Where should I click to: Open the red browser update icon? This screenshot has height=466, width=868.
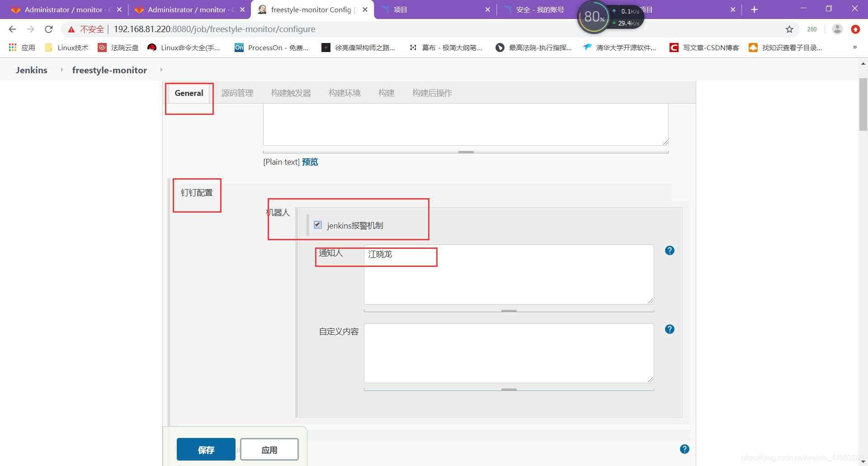tap(855, 29)
